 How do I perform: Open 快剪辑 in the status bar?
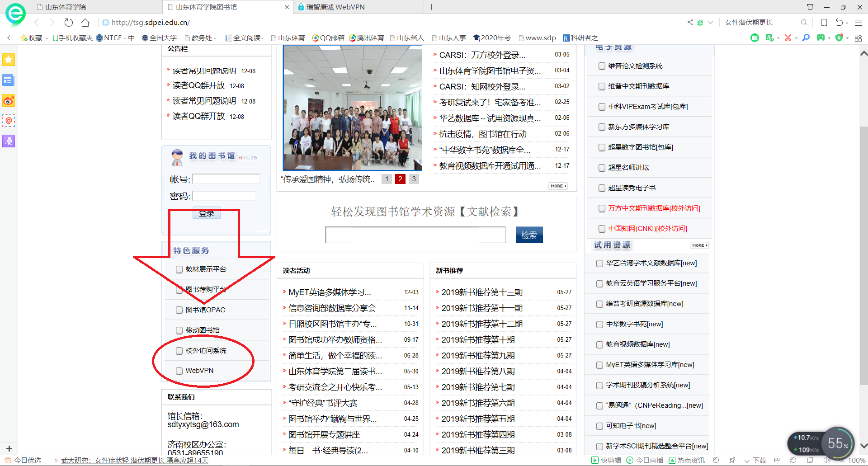[x=606, y=460]
